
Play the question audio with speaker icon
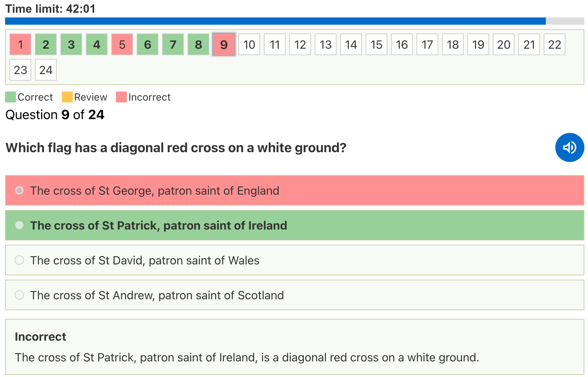click(x=569, y=147)
